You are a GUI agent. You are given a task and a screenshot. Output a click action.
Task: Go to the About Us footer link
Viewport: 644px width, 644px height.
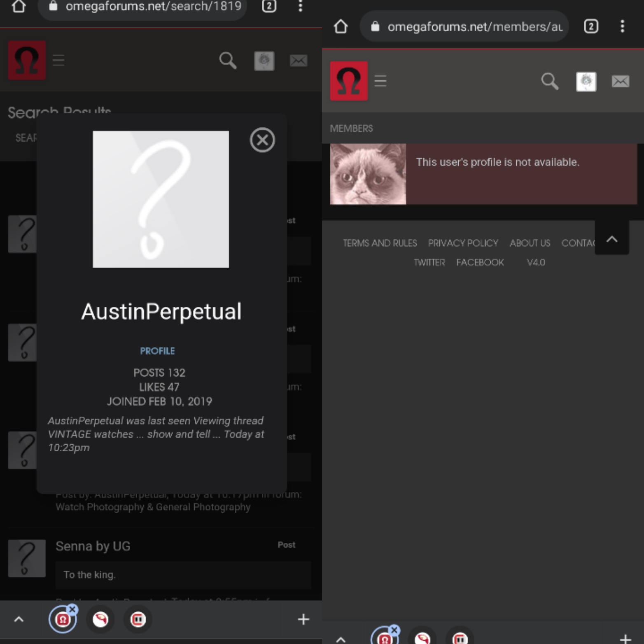pyautogui.click(x=530, y=243)
